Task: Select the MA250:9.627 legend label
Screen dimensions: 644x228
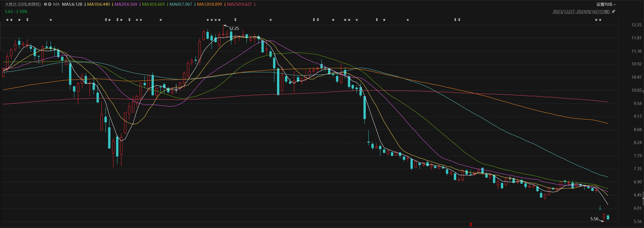Action: coord(239,4)
